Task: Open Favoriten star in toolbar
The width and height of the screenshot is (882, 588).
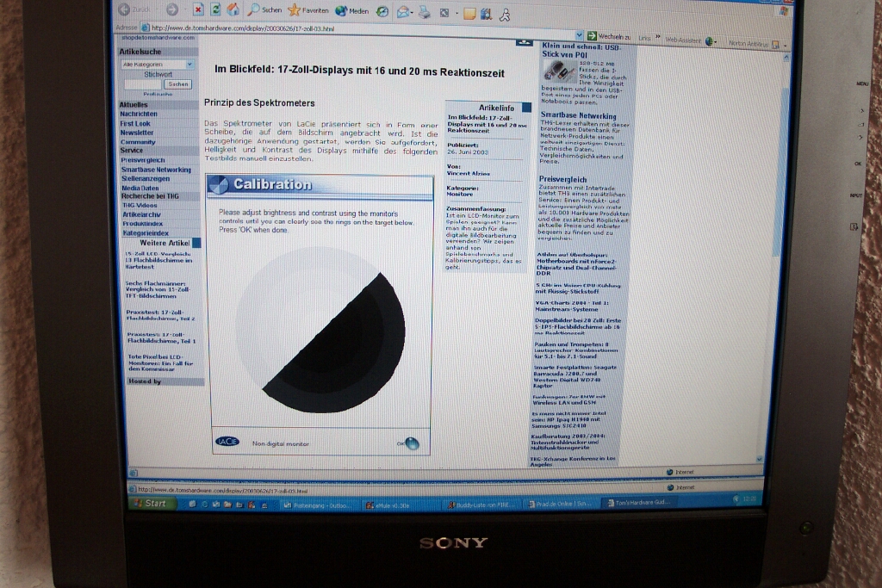Action: coord(295,10)
